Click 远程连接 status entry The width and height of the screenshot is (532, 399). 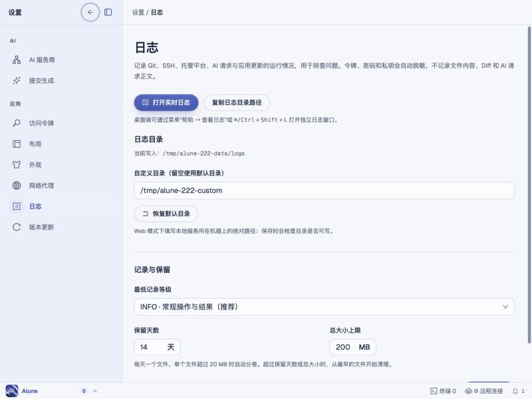pos(484,391)
